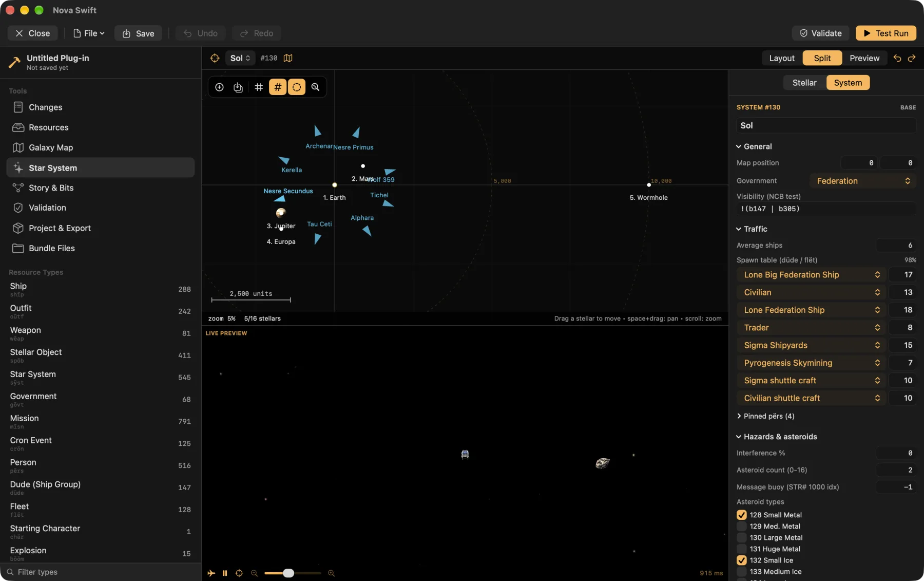Switch to the Stellar tab
Image resolution: width=924 pixels, height=581 pixels.
pos(804,83)
